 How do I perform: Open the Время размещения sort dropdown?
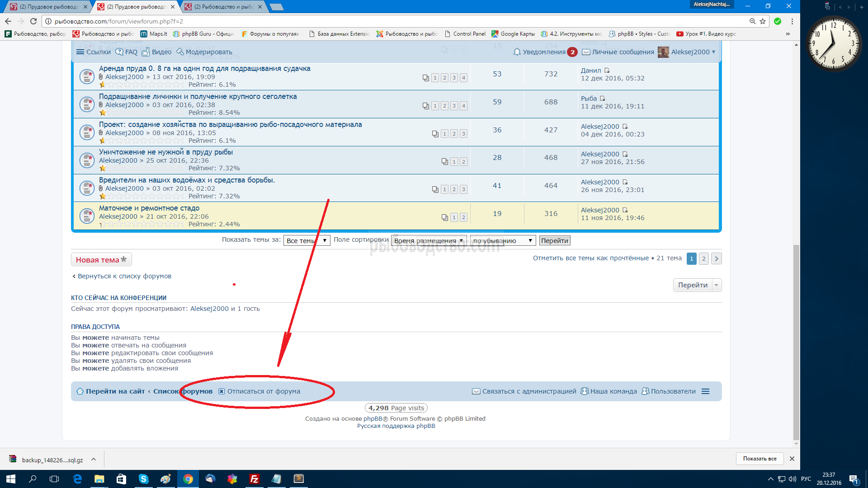click(x=429, y=241)
